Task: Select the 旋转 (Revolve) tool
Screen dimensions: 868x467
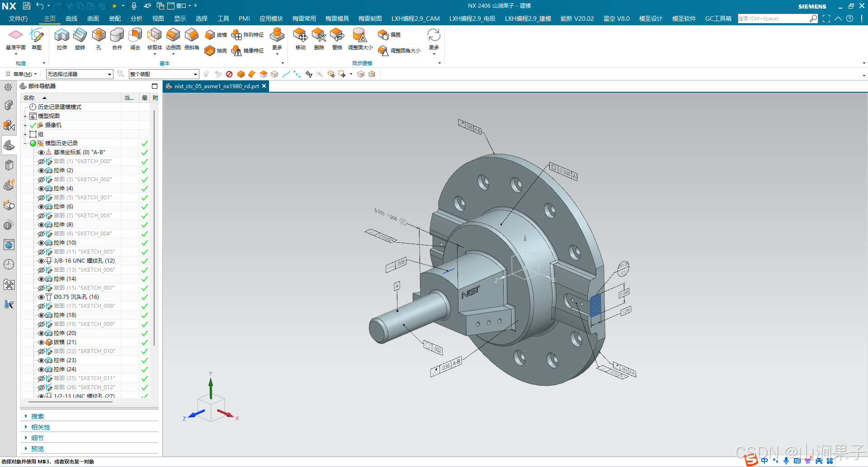Action: coord(80,39)
